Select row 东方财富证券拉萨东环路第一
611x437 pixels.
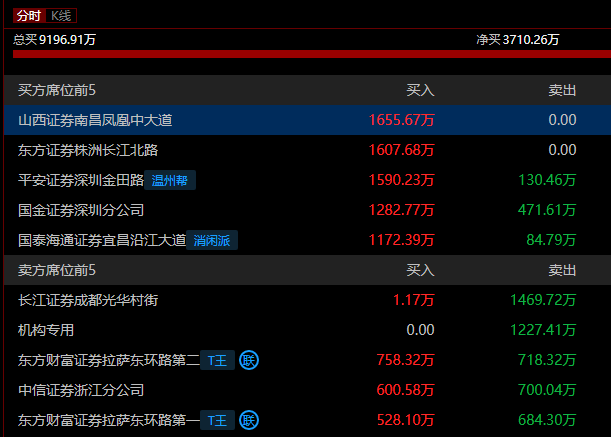[307, 420]
